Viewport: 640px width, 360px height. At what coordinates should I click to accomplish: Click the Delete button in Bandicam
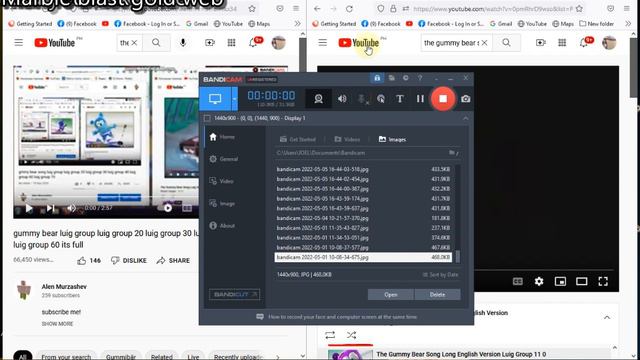437,294
